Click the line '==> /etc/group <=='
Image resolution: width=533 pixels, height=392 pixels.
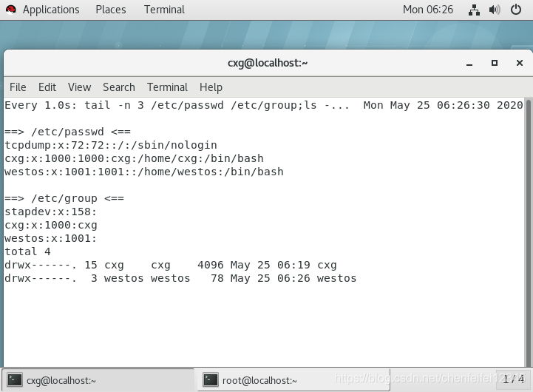pyautogui.click(x=64, y=198)
